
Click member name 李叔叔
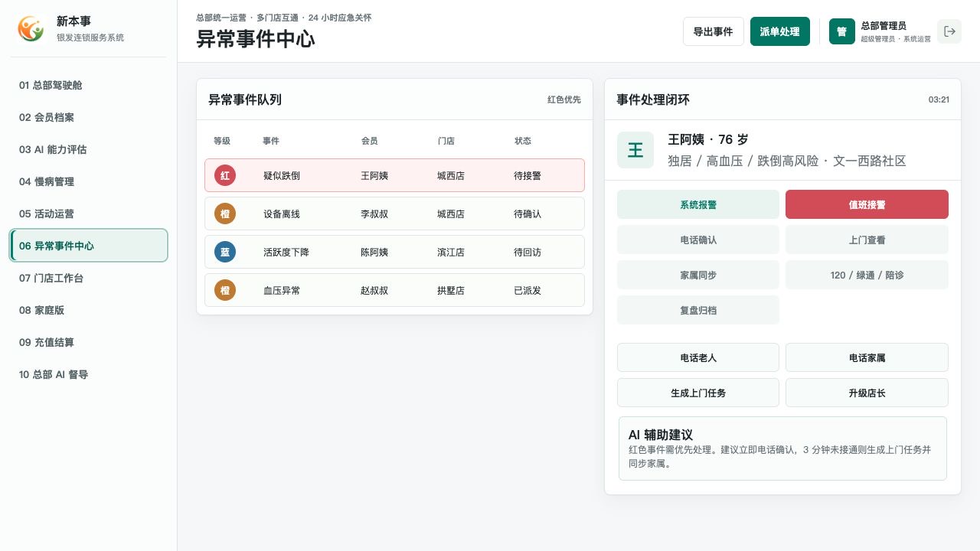[x=374, y=214]
